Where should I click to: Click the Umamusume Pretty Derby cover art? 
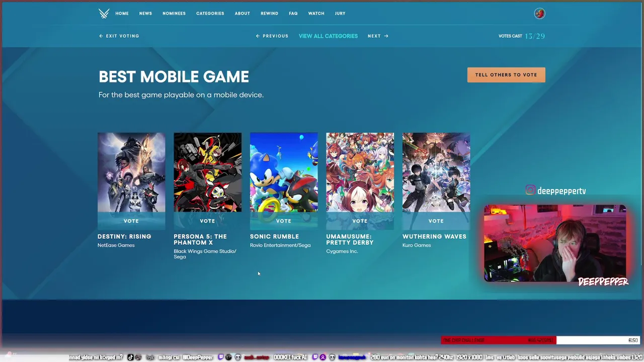click(360, 172)
